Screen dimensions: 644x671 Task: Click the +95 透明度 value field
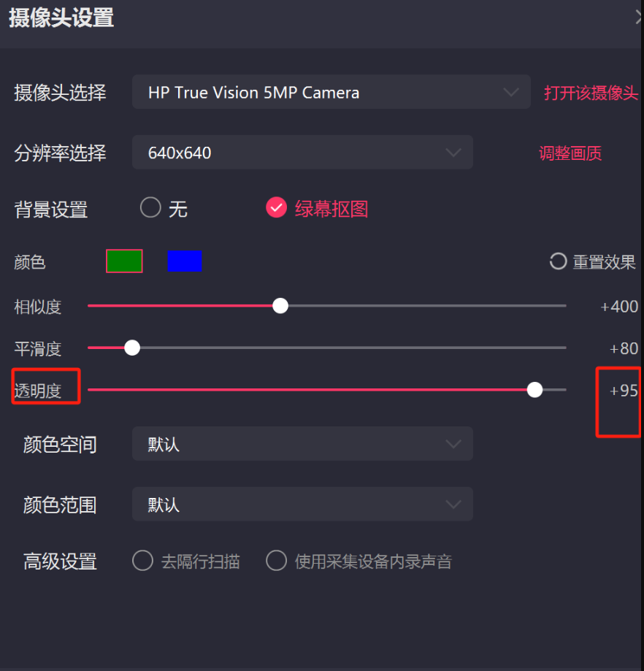tap(624, 391)
